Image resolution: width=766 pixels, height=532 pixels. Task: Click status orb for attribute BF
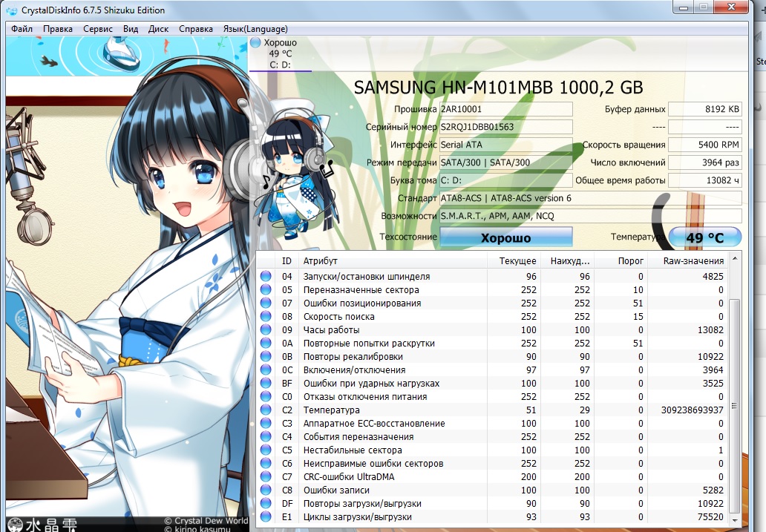coord(266,383)
